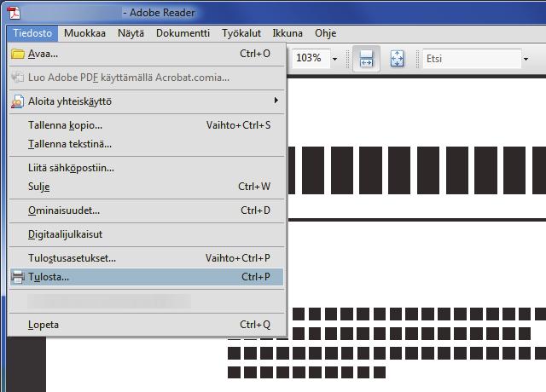Choose Tulostusasetukset... menu entry
546x392 pixels.
[x=147, y=258]
